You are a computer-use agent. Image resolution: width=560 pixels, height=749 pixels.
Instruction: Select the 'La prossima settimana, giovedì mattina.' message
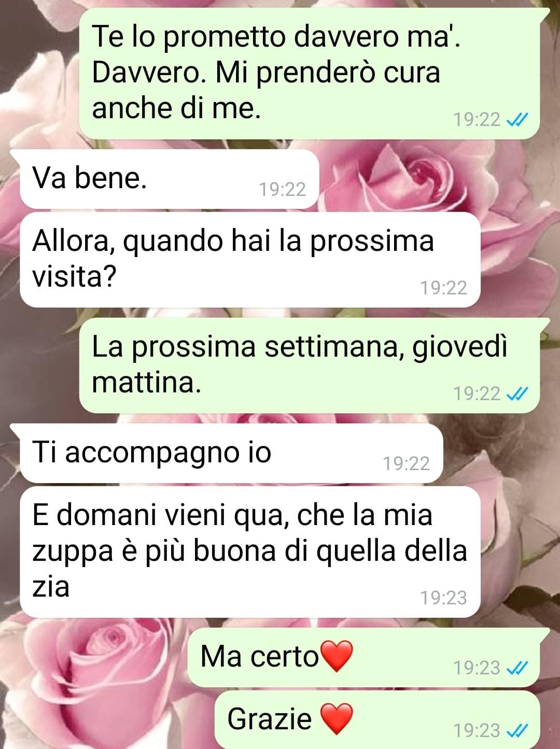310,365
